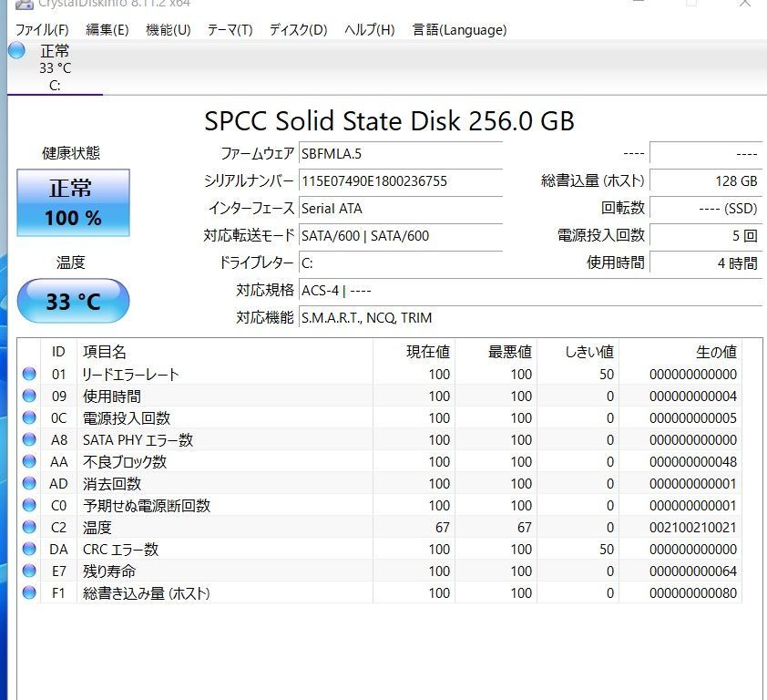Select the 消去回数 attribute name

112,484
